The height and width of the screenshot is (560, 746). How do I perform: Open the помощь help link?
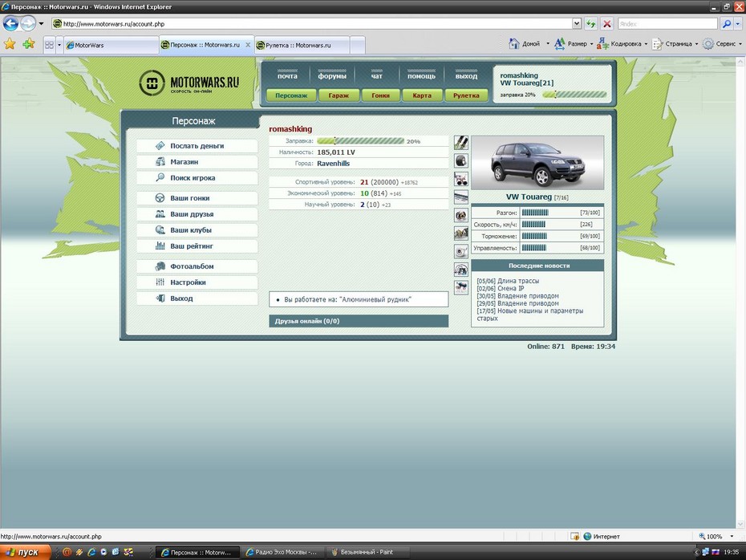[x=421, y=75]
